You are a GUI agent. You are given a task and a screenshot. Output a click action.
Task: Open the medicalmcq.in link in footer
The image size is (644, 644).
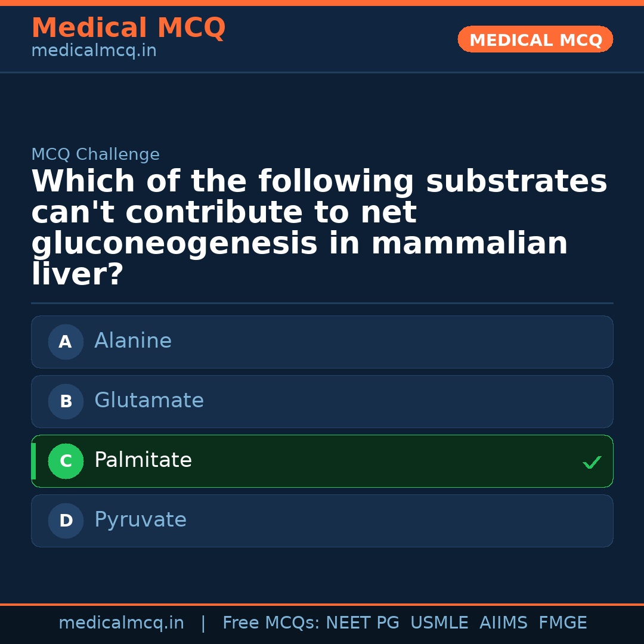121,623
